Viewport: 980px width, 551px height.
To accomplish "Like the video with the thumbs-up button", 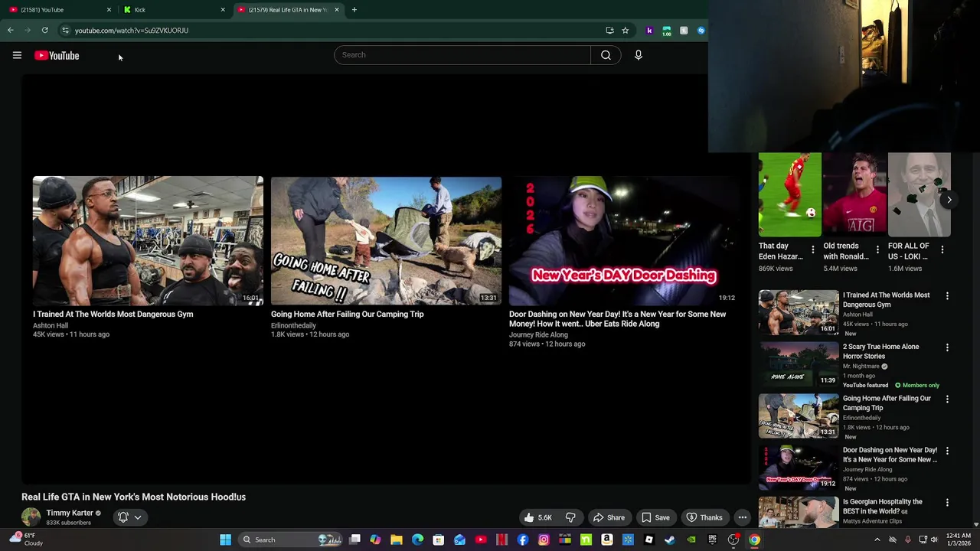I will [538, 517].
